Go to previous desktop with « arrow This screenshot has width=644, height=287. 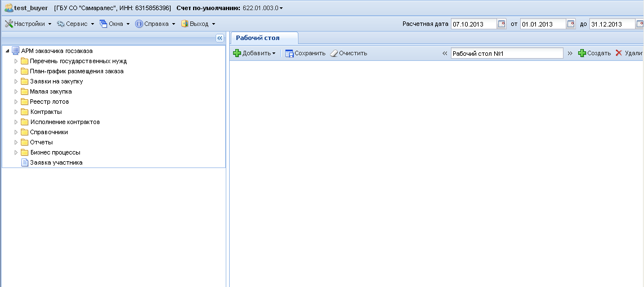click(445, 53)
